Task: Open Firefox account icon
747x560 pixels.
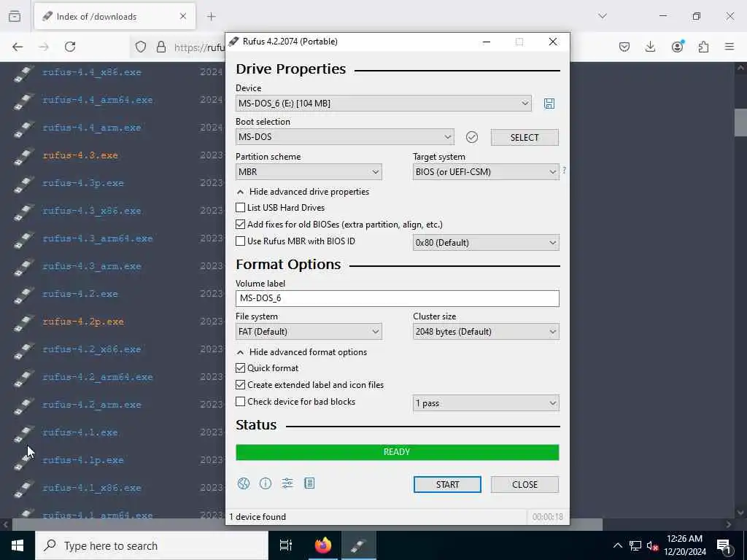Action: click(677, 47)
